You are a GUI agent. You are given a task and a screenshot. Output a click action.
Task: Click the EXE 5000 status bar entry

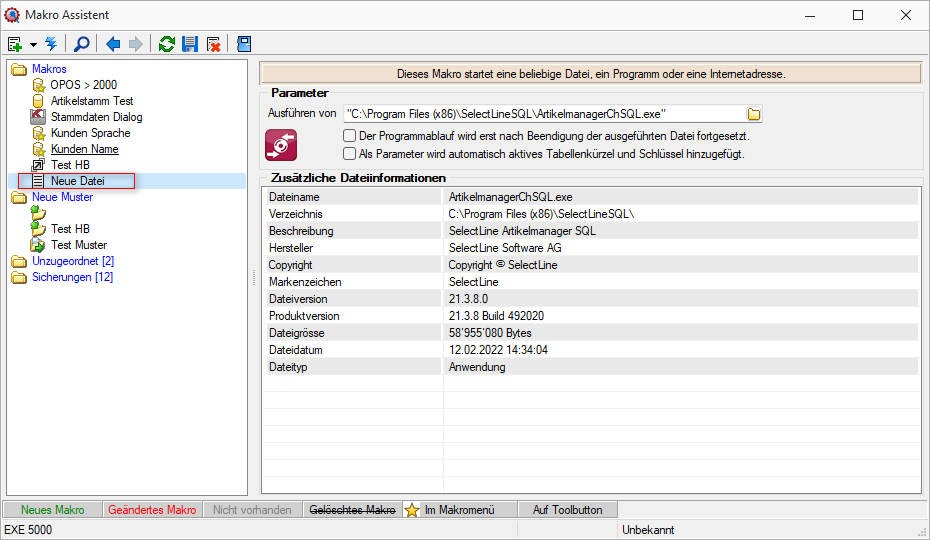click(28, 530)
